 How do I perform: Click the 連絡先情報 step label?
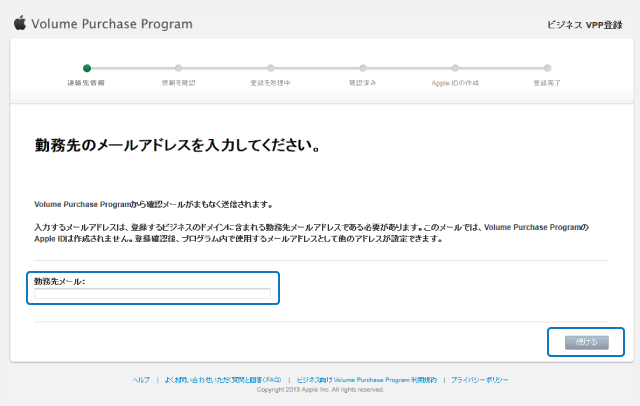86,82
